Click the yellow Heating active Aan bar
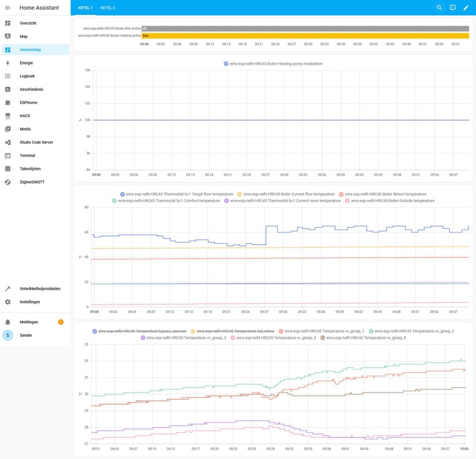 point(303,36)
